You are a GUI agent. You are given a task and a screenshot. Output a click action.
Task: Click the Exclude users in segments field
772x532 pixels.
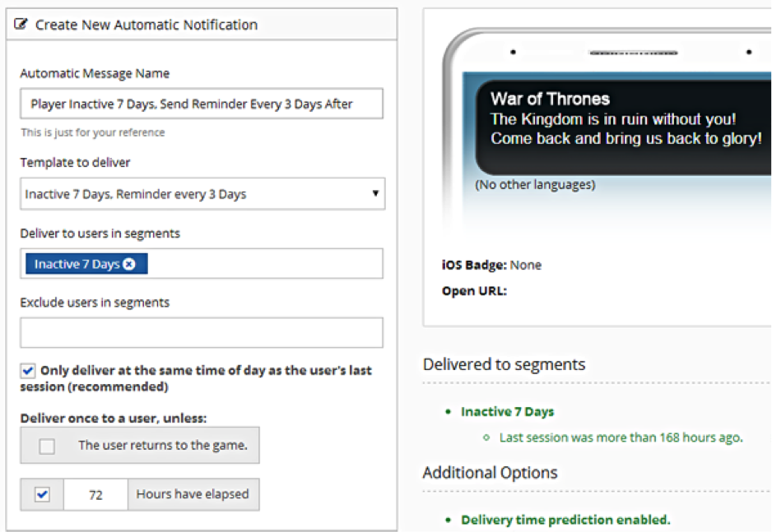point(202,333)
